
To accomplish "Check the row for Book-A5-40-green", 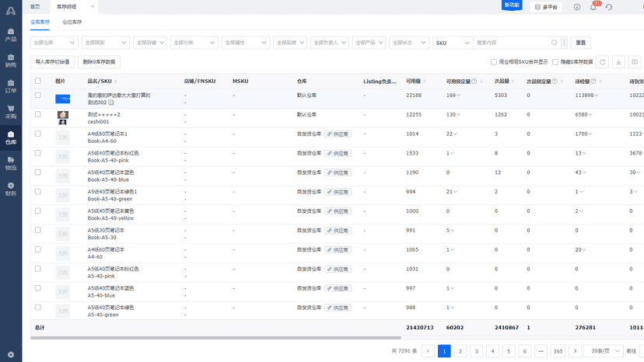I will [38, 191].
